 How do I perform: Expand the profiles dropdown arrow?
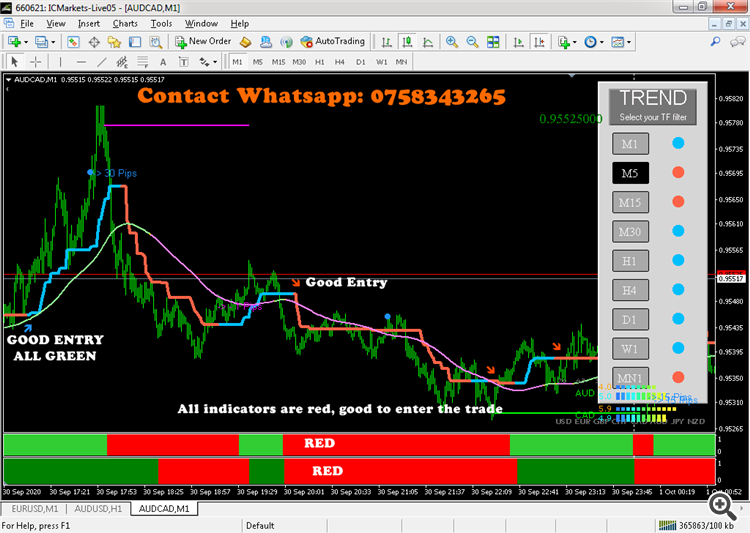click(x=53, y=42)
